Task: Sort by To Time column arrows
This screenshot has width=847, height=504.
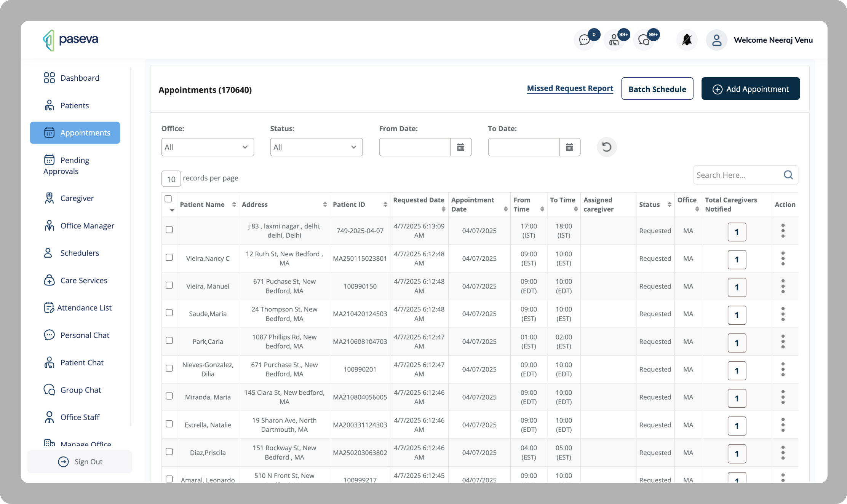Action: point(575,209)
